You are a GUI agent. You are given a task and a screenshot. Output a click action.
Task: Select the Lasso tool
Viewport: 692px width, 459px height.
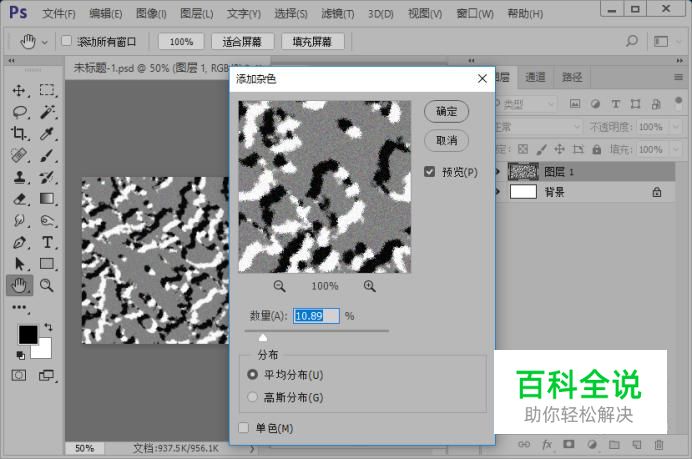tap(19, 112)
